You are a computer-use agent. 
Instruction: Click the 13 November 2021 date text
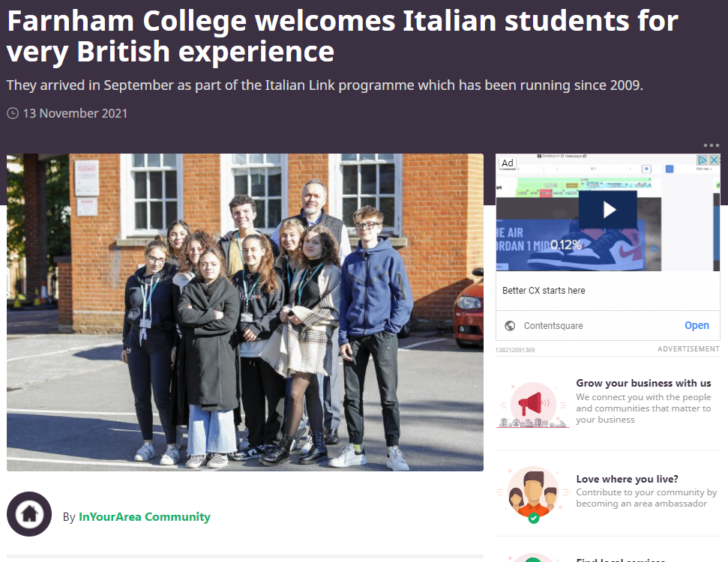tap(75, 113)
